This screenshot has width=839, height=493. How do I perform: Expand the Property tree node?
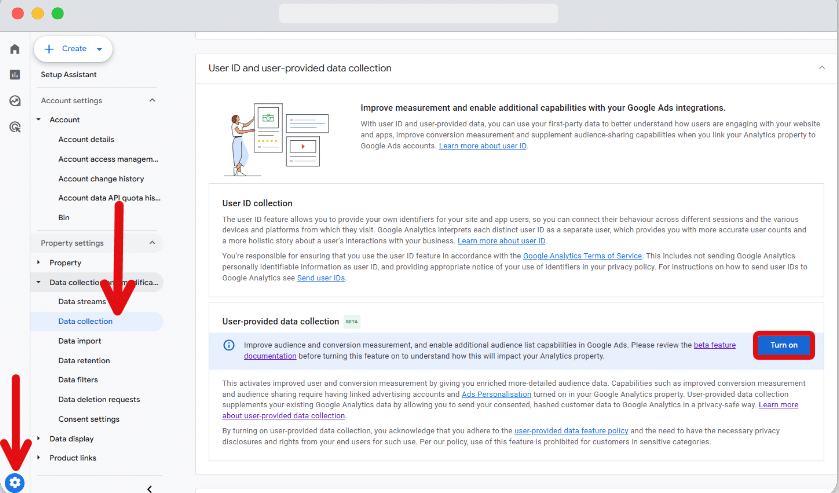click(39, 262)
